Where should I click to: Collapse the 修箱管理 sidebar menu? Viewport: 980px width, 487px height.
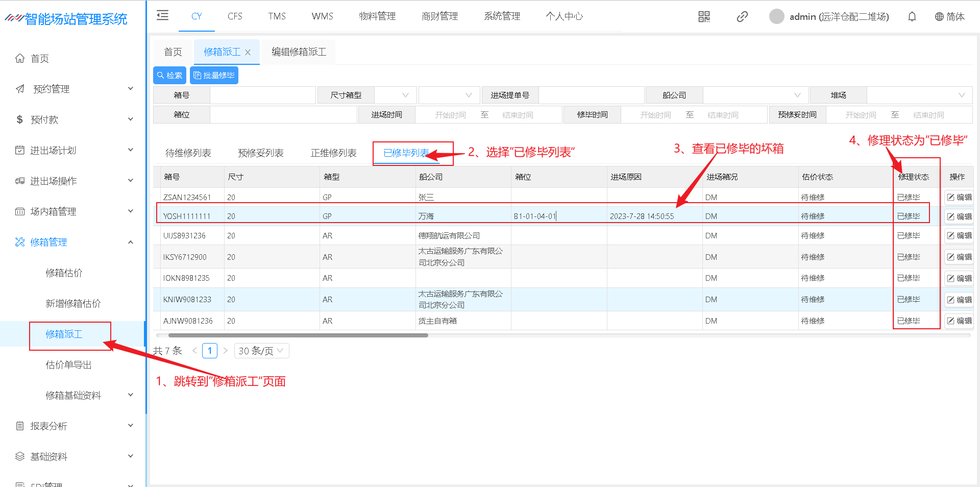coord(130,242)
